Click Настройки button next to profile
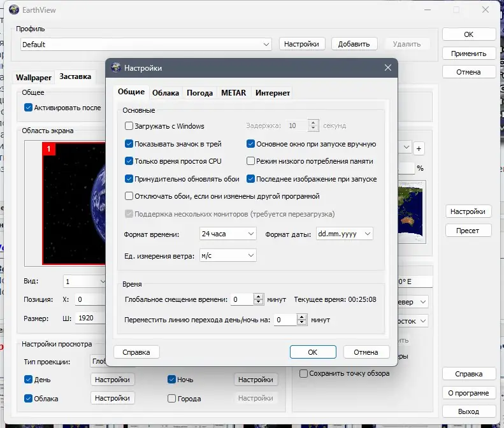This screenshot has width=504, height=428. point(302,44)
